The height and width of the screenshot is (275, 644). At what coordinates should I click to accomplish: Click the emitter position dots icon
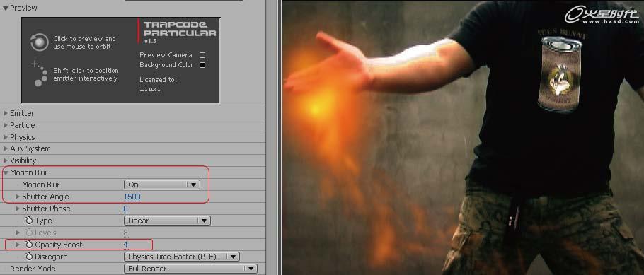coord(40,74)
